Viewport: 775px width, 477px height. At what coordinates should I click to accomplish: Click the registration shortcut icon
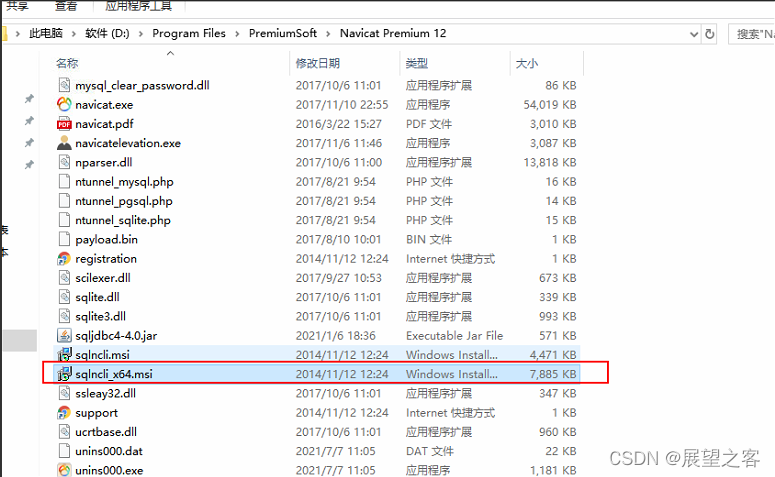pos(64,259)
